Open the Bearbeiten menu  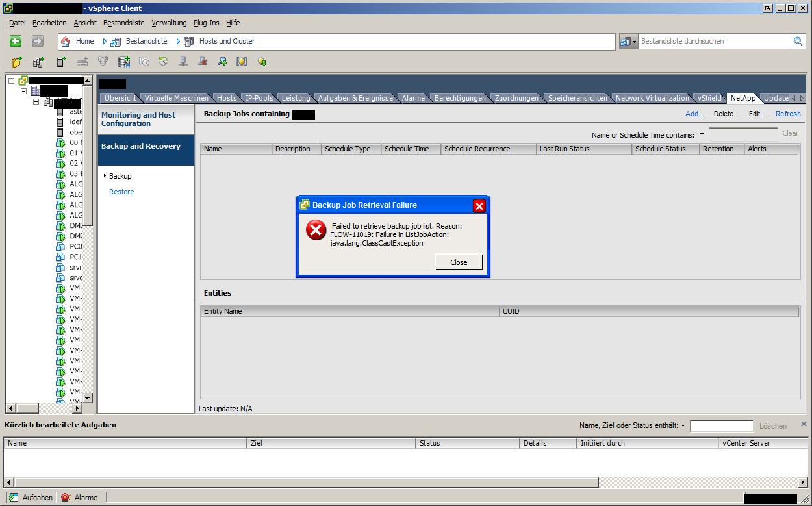coord(49,23)
